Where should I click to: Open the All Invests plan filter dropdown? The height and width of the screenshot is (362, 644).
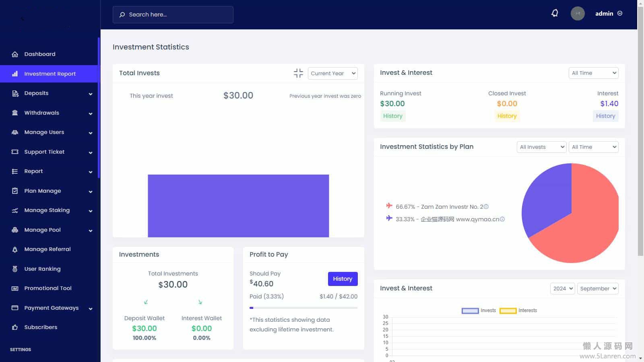click(541, 147)
